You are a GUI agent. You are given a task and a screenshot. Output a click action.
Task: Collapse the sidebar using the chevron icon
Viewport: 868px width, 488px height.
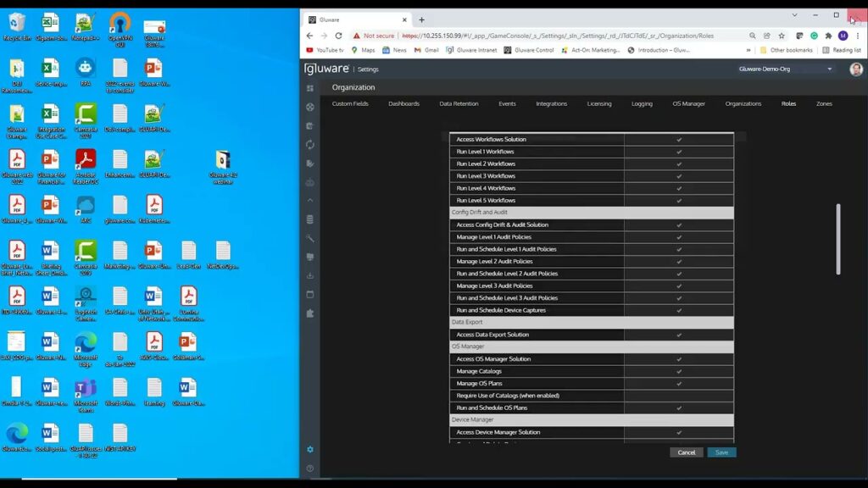pos(310,202)
